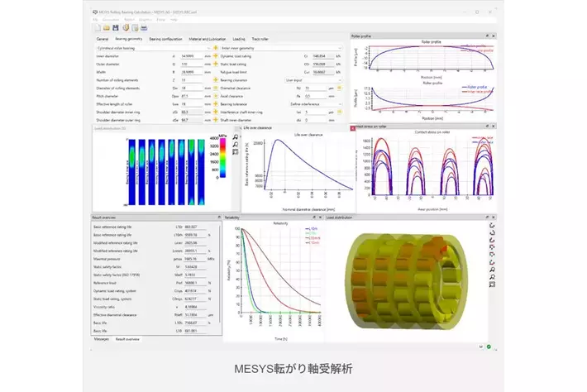Viewport: 587px width, 392px height.
Task: Zoom out on the 3D load distribution model
Action: (x=492, y=277)
